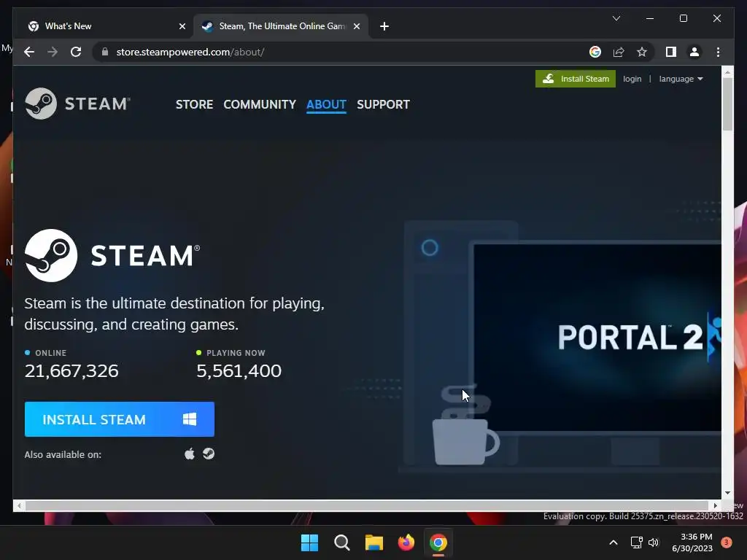
Task: Click Chrome icon in taskbar
Action: click(x=438, y=542)
